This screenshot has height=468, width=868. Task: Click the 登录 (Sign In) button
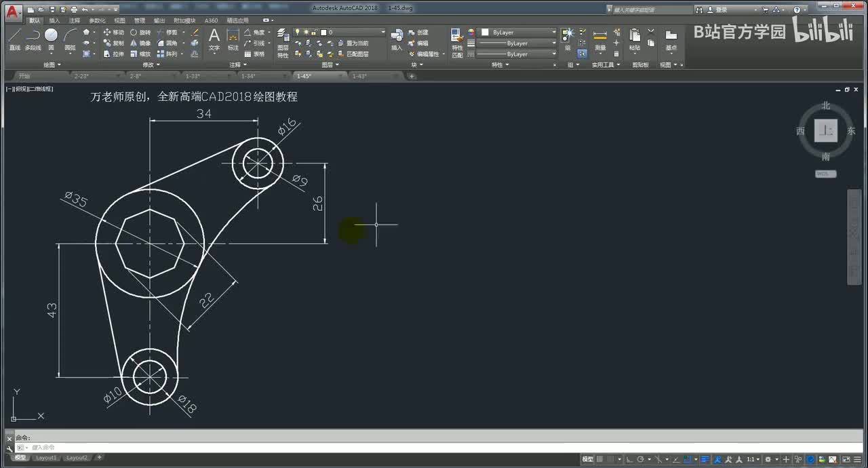[717, 9]
